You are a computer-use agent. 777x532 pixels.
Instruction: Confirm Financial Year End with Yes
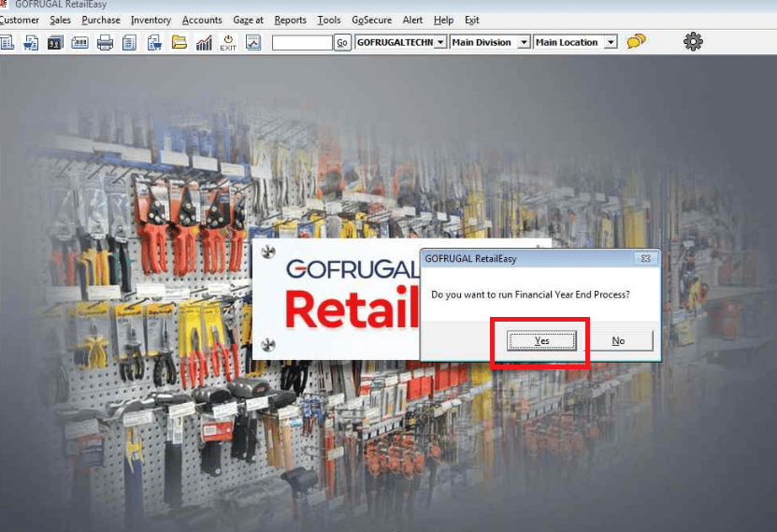click(541, 340)
